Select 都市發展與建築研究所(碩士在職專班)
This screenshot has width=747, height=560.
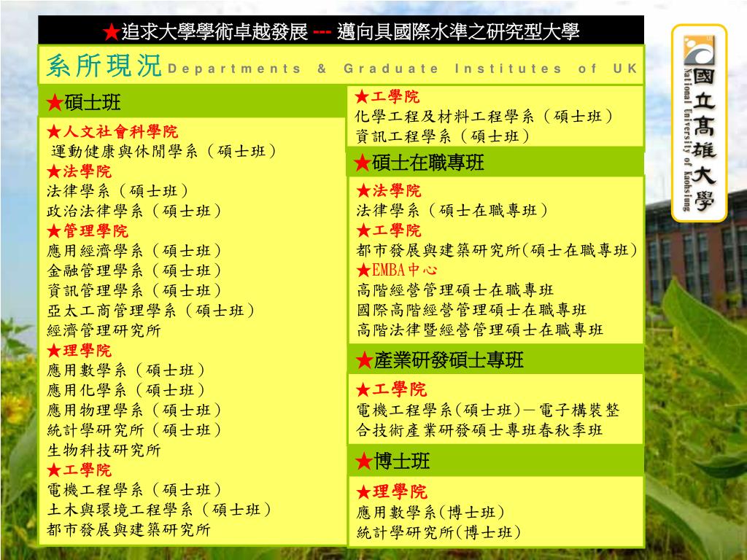click(498, 250)
